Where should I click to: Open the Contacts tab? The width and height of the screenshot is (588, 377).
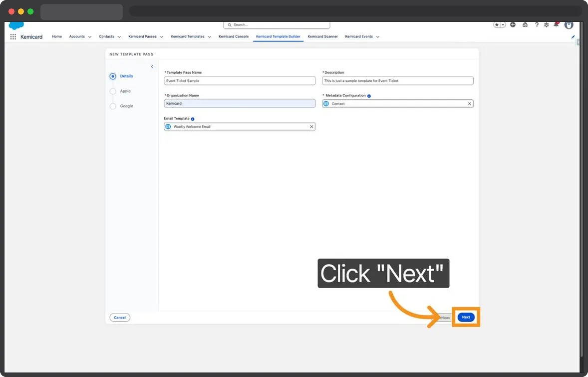pyautogui.click(x=106, y=36)
